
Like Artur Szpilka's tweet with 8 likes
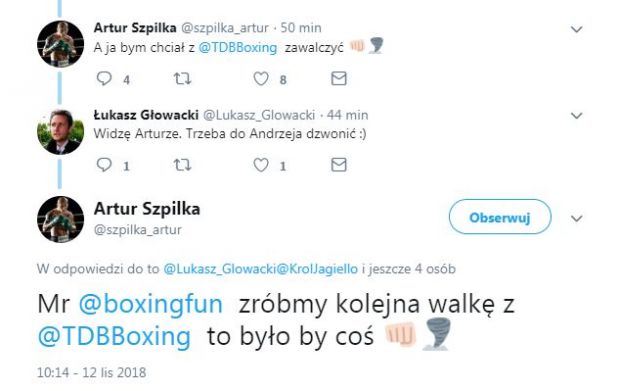261,79
